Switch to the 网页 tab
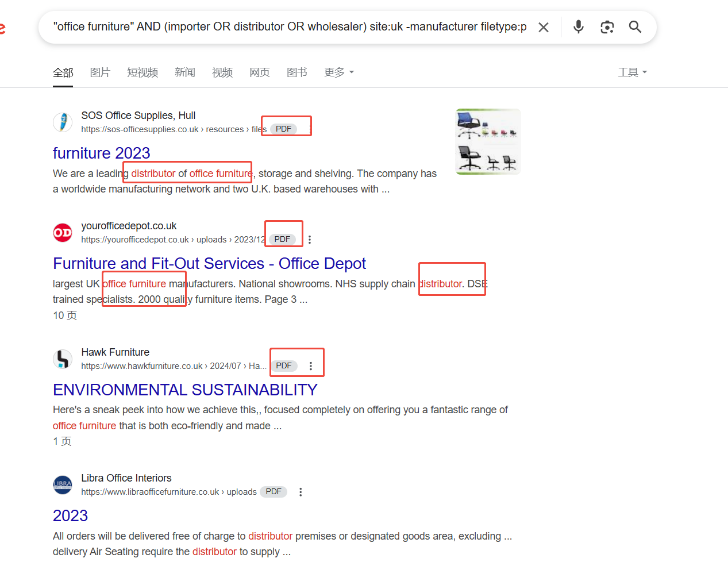This screenshot has width=728, height=562. 260,72
